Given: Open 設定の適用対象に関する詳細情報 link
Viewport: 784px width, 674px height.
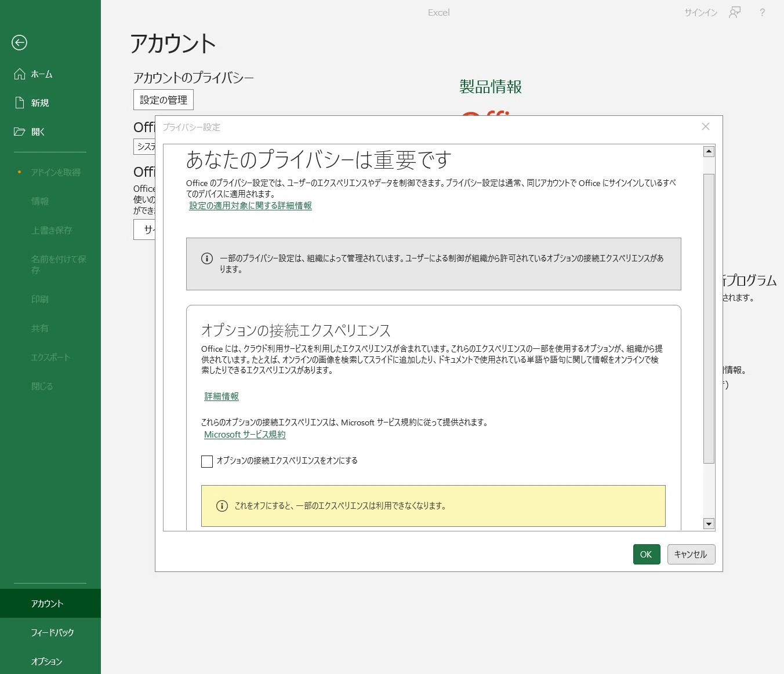Looking at the screenshot, I should click(x=251, y=205).
